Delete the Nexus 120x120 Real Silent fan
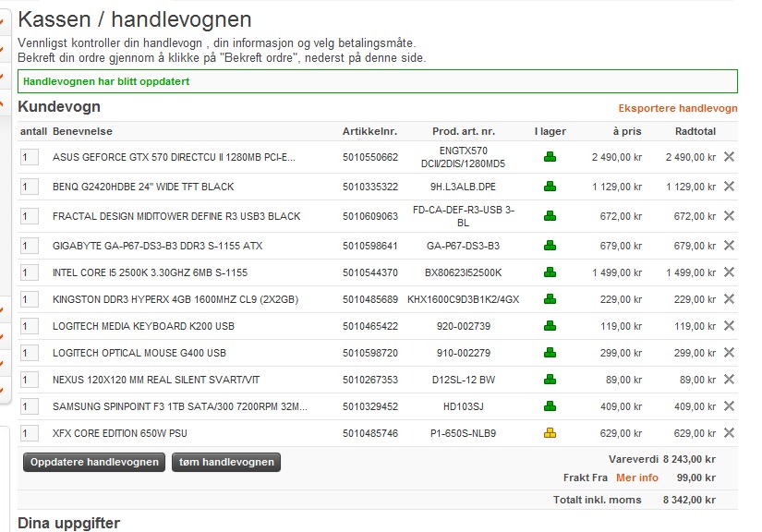The width and height of the screenshot is (762, 532). click(x=729, y=379)
